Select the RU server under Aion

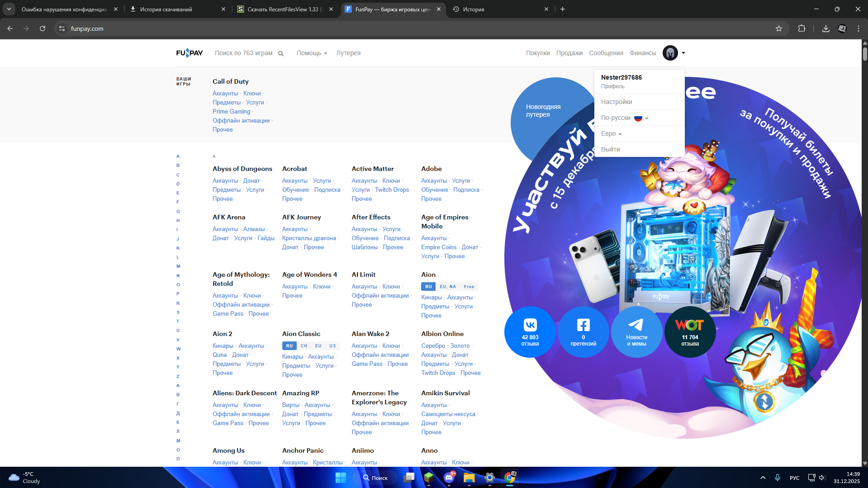coord(428,287)
